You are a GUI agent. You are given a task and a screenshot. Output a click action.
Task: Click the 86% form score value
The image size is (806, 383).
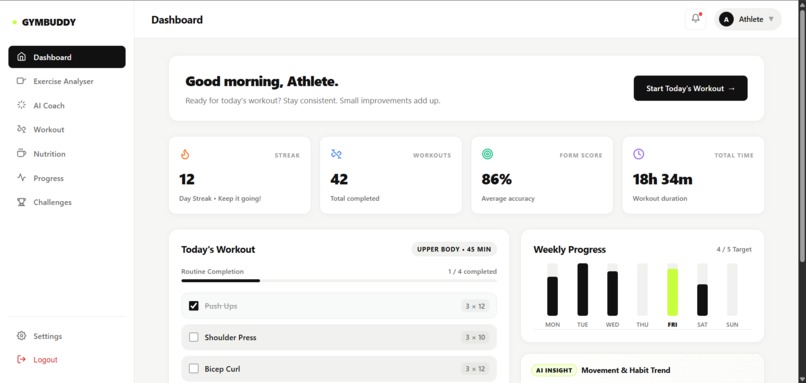point(497,179)
